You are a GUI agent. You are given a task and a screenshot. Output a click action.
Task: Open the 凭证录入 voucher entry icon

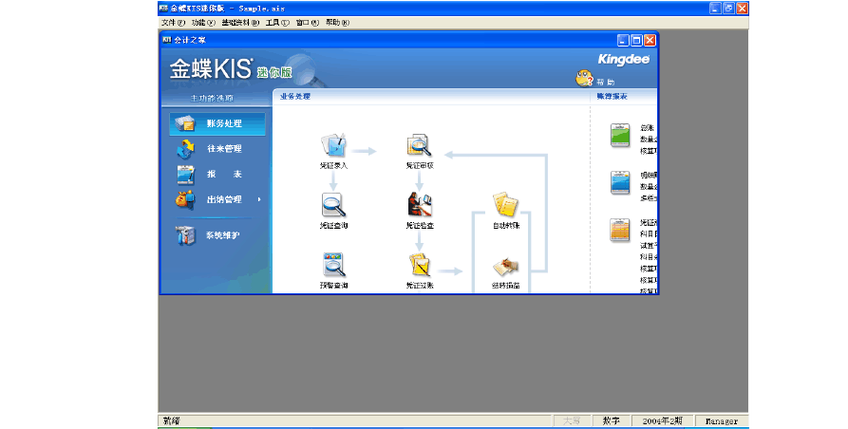[333, 146]
